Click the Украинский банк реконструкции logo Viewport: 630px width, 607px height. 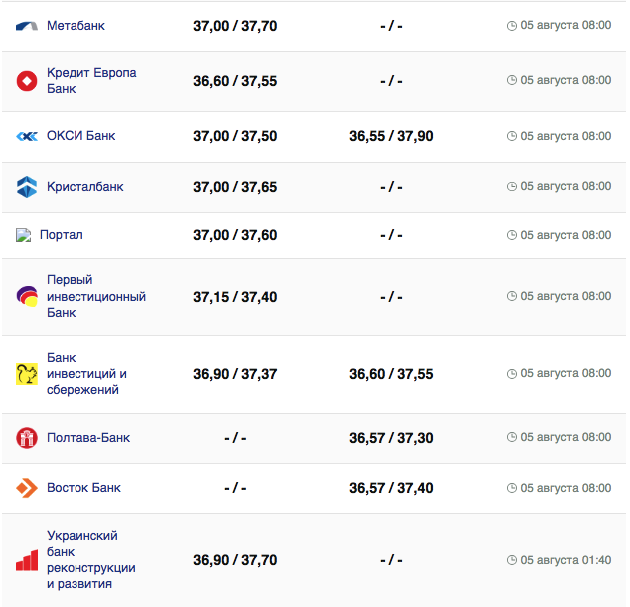tap(27, 560)
